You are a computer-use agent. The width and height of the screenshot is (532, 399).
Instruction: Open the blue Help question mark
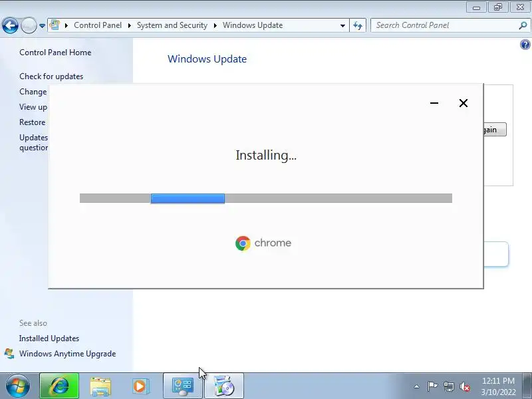(525, 45)
